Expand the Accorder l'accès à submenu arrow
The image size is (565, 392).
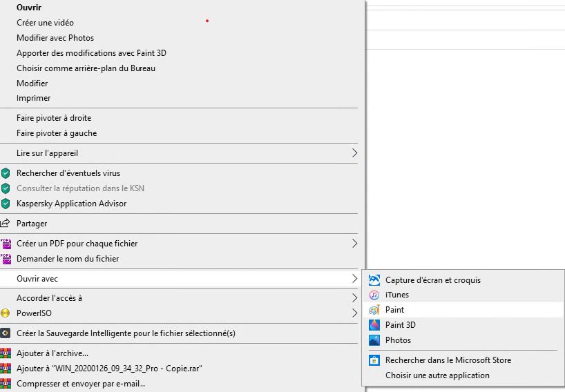[354, 298]
